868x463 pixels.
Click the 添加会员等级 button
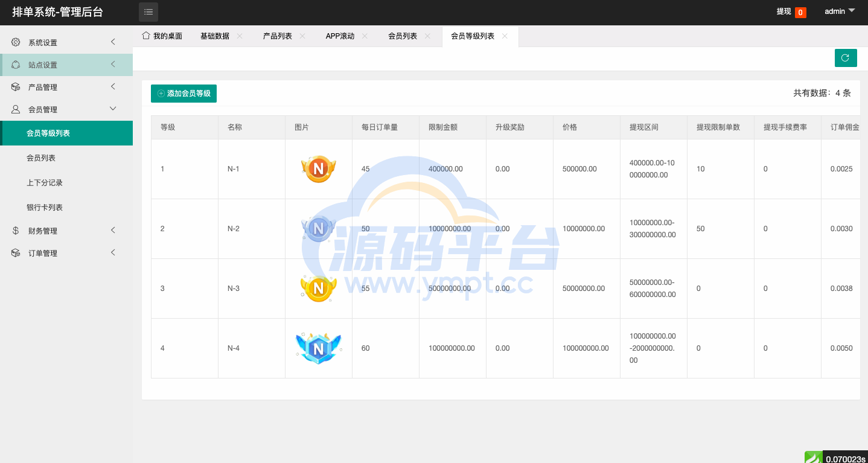click(183, 94)
